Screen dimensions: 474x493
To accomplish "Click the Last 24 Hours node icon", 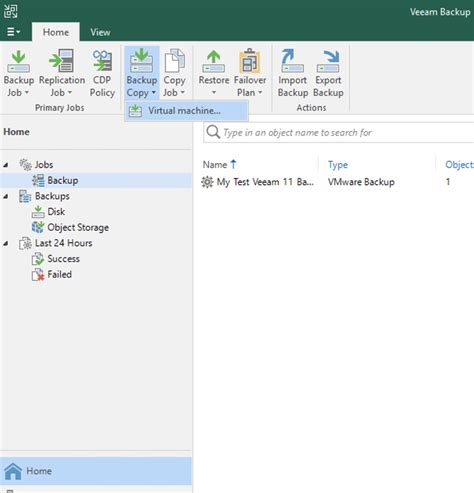I will pyautogui.click(x=25, y=243).
